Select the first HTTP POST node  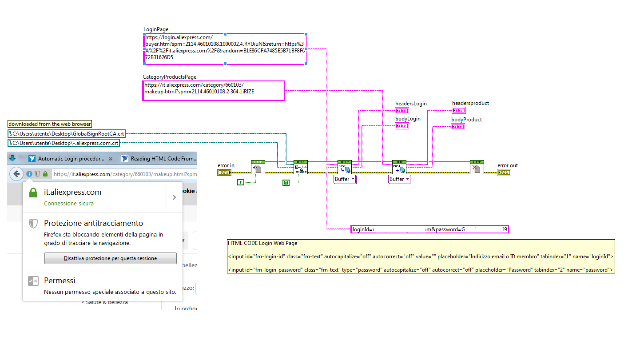(344, 167)
